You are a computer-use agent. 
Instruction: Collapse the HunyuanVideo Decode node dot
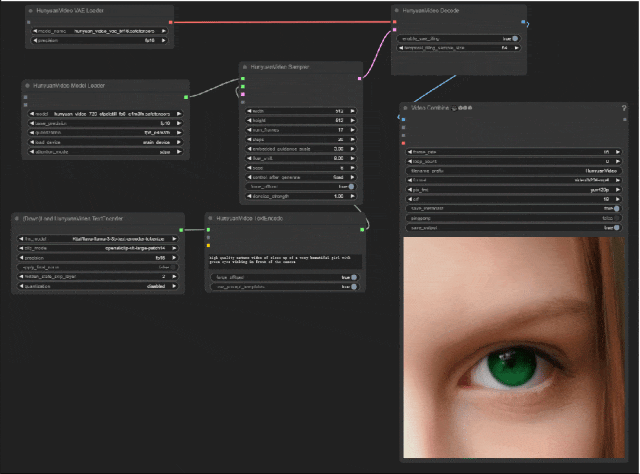click(397, 11)
